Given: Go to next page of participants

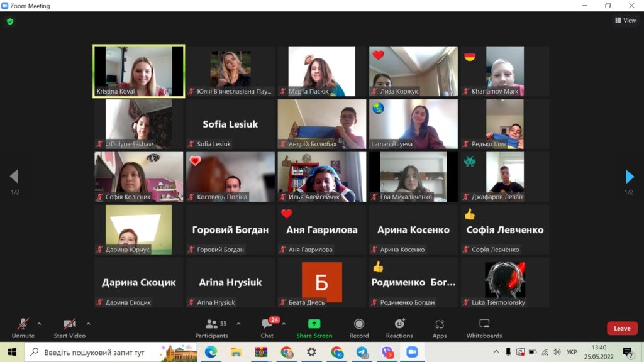Looking at the screenshot, I should coord(629,177).
